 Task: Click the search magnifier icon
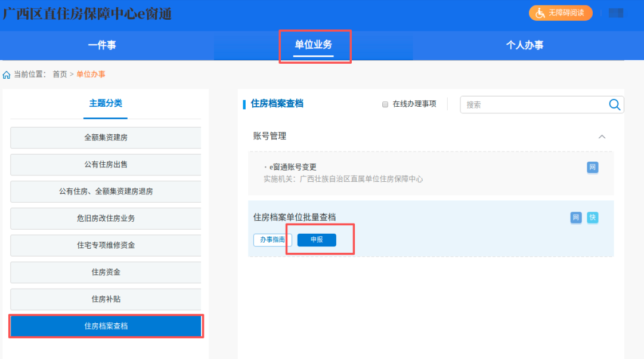click(x=614, y=105)
